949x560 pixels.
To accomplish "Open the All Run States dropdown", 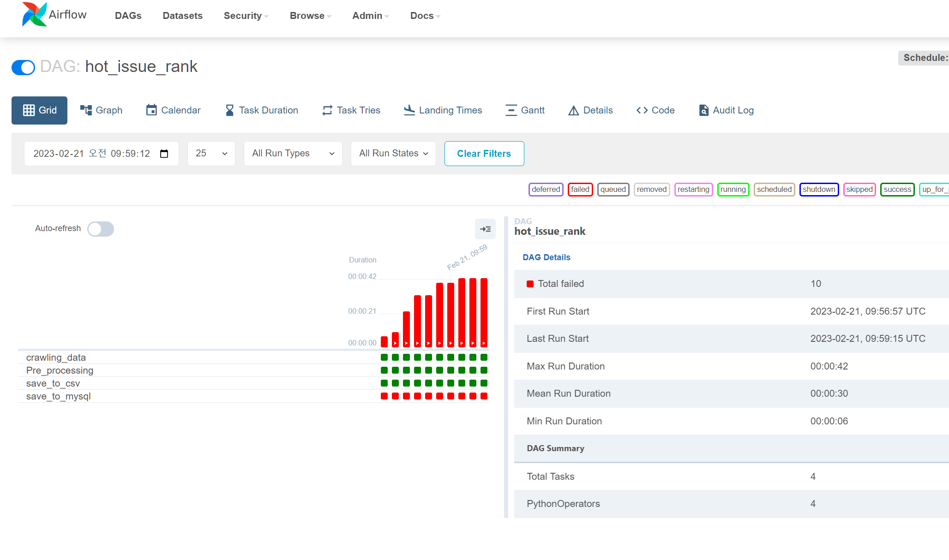I will [x=393, y=154].
